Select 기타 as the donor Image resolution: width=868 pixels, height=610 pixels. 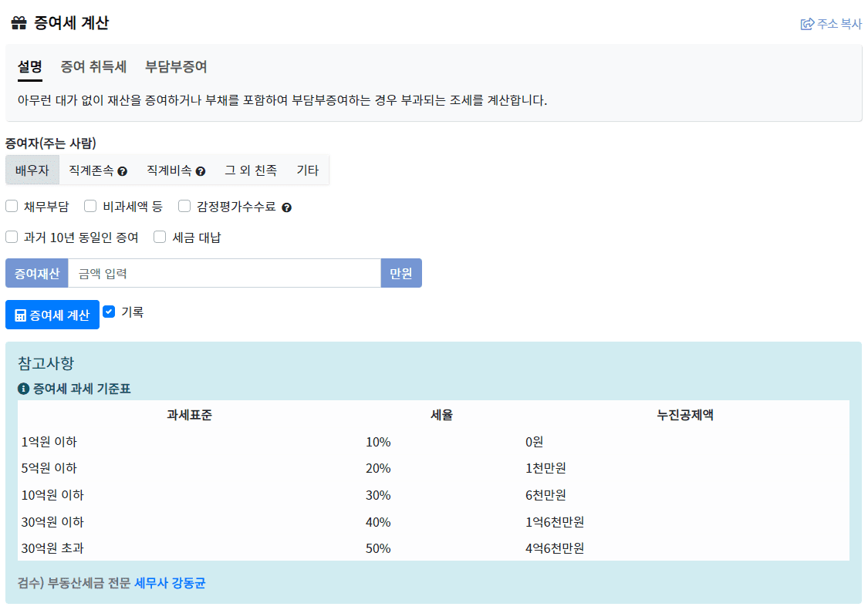coord(308,170)
